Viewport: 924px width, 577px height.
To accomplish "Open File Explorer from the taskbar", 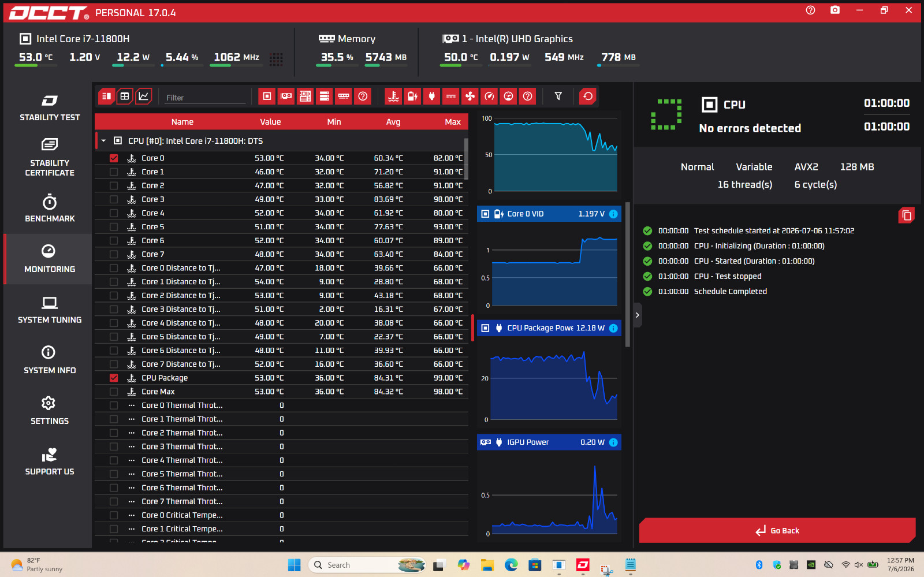I will point(487,565).
